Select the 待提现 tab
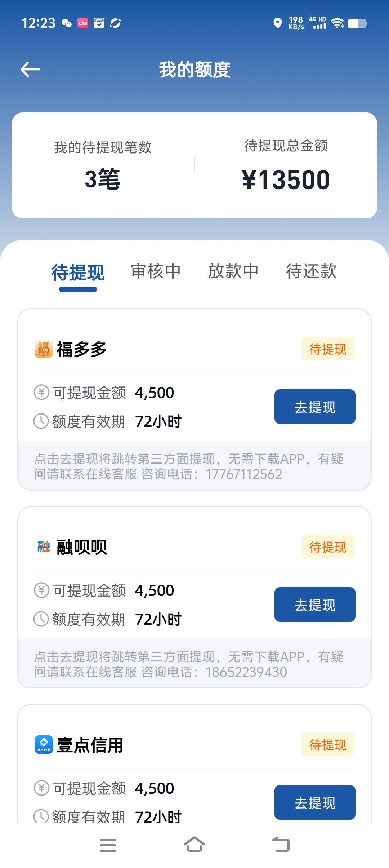 pos(78,272)
